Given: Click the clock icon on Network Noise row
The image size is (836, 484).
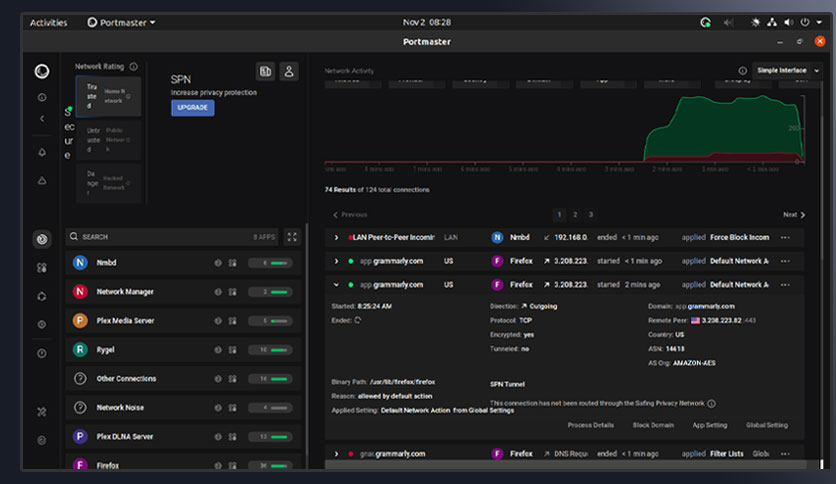Looking at the screenshot, I should point(218,408).
